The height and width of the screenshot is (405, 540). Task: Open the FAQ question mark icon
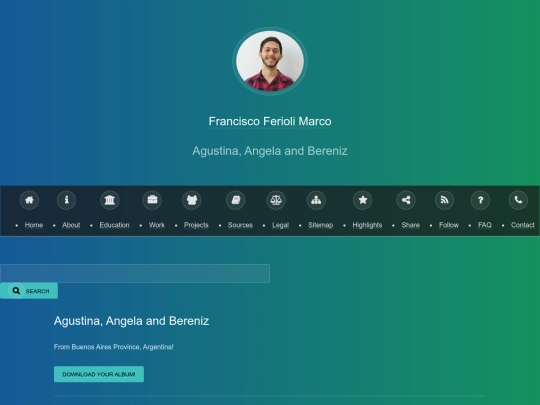(x=480, y=200)
